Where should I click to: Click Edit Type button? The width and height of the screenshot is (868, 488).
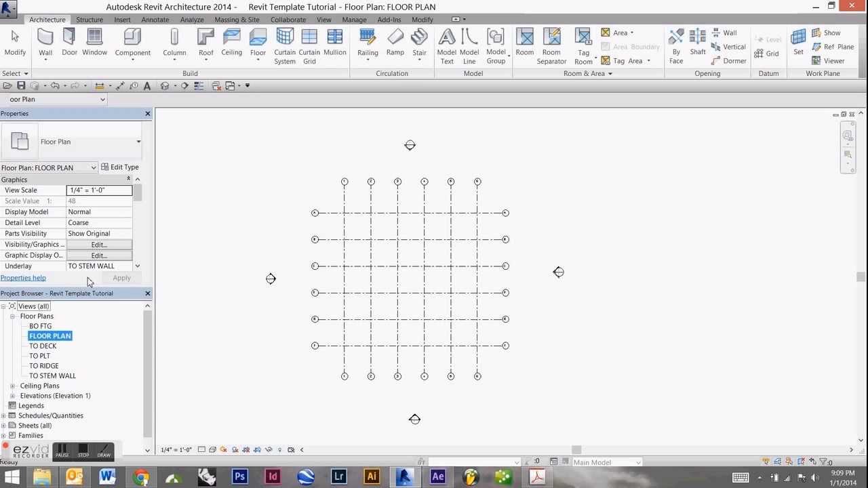point(120,167)
